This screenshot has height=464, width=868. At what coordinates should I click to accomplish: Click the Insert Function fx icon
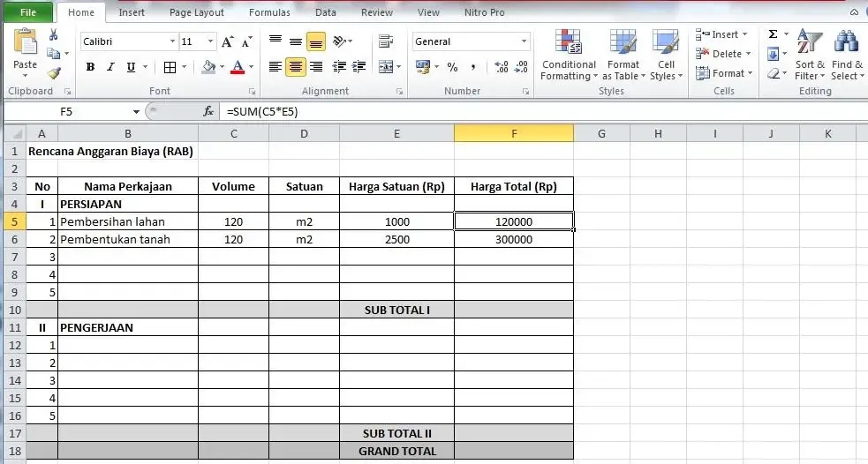click(208, 112)
